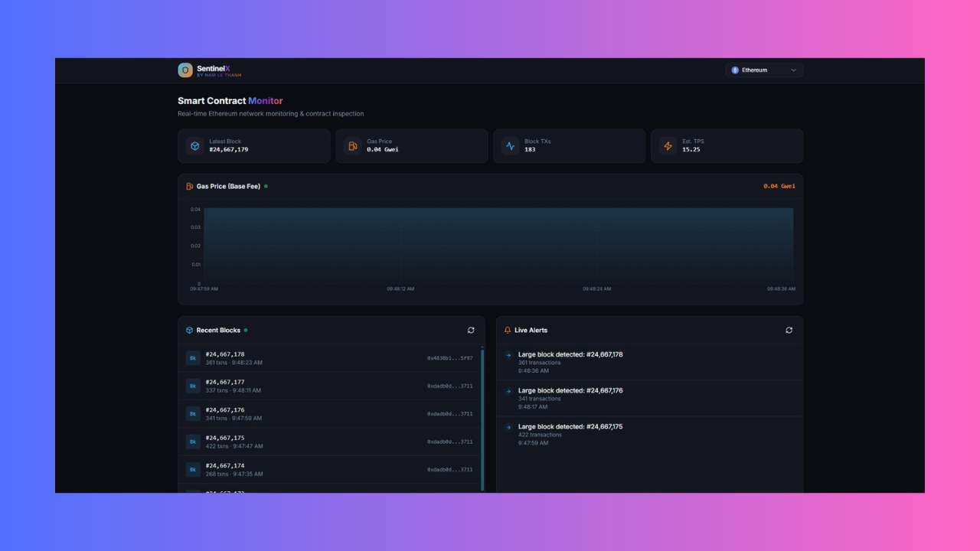The width and height of the screenshot is (980, 551).
Task: Select the large block #24,667,175 alert
Action: pos(570,426)
